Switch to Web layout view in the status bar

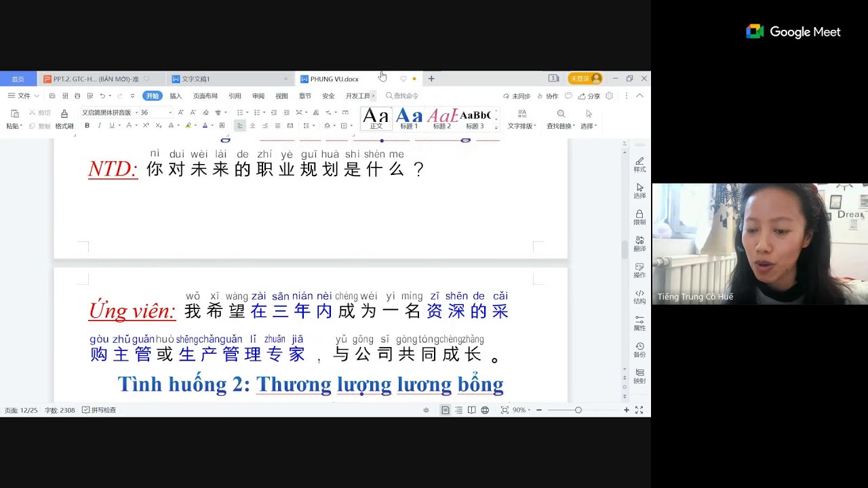[x=485, y=410]
